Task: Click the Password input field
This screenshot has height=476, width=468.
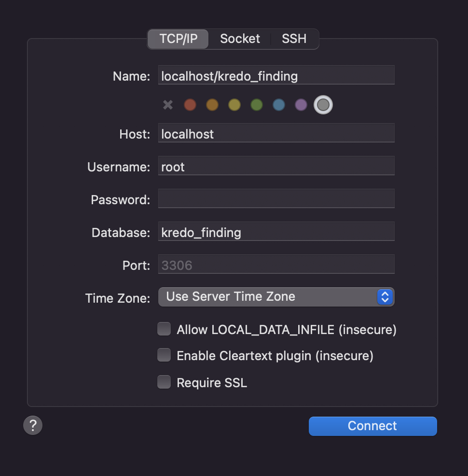Action: point(276,198)
